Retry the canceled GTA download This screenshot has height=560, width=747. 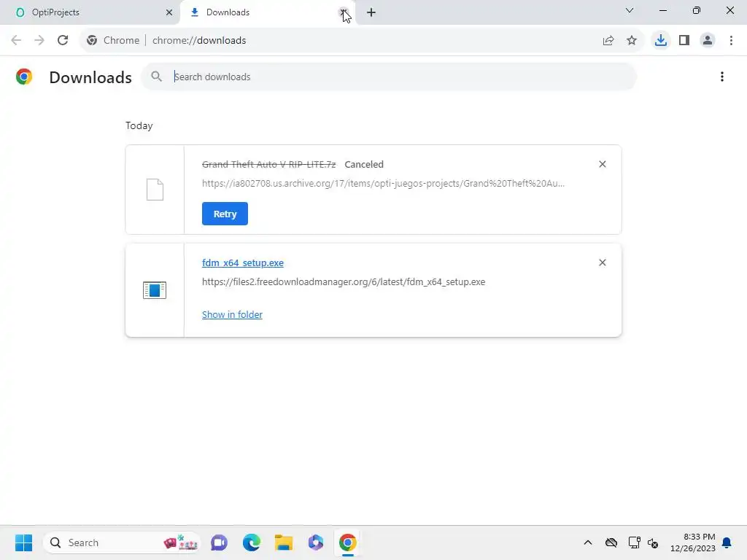(225, 214)
